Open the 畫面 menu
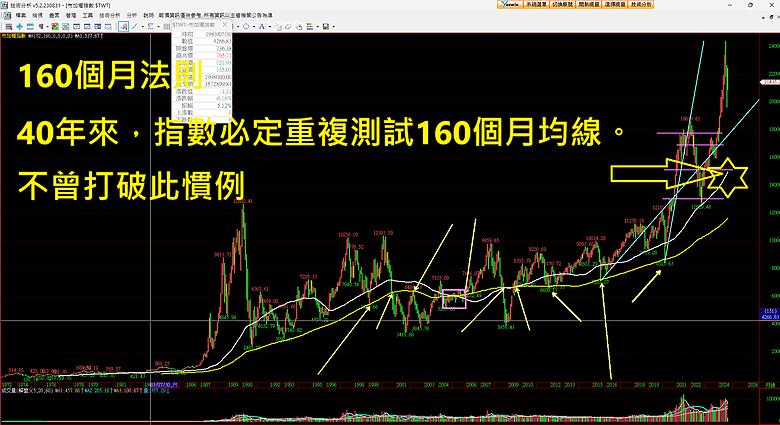Viewport: 780px width, 425px height. [54, 15]
